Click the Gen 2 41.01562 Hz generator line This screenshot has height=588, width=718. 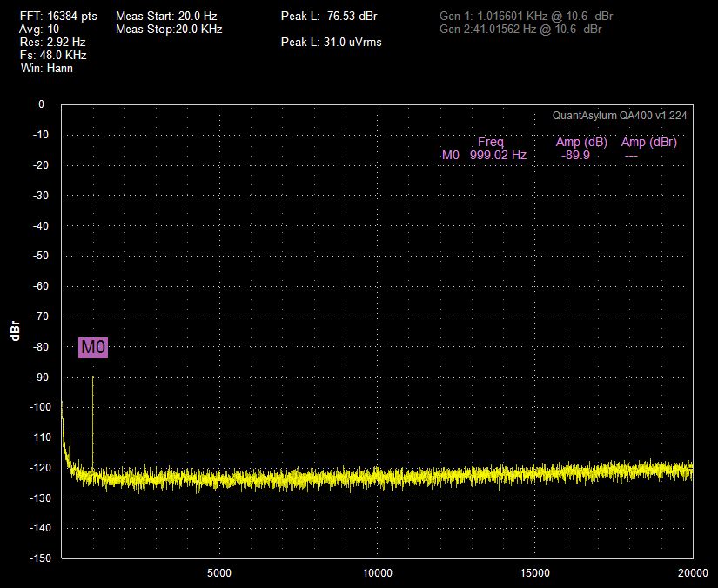tap(520, 30)
